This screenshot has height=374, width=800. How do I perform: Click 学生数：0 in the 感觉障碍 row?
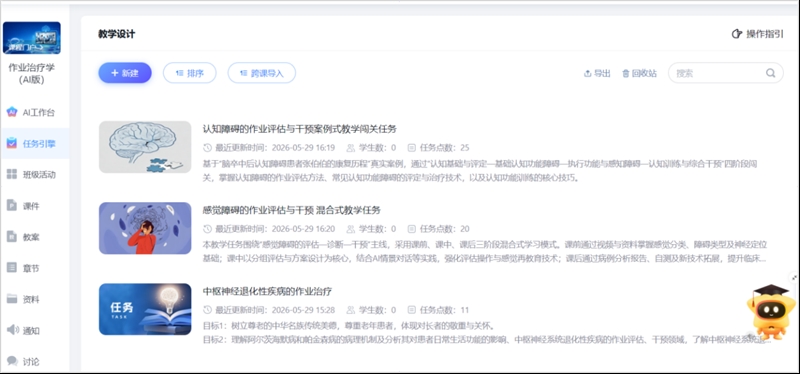[377, 229]
